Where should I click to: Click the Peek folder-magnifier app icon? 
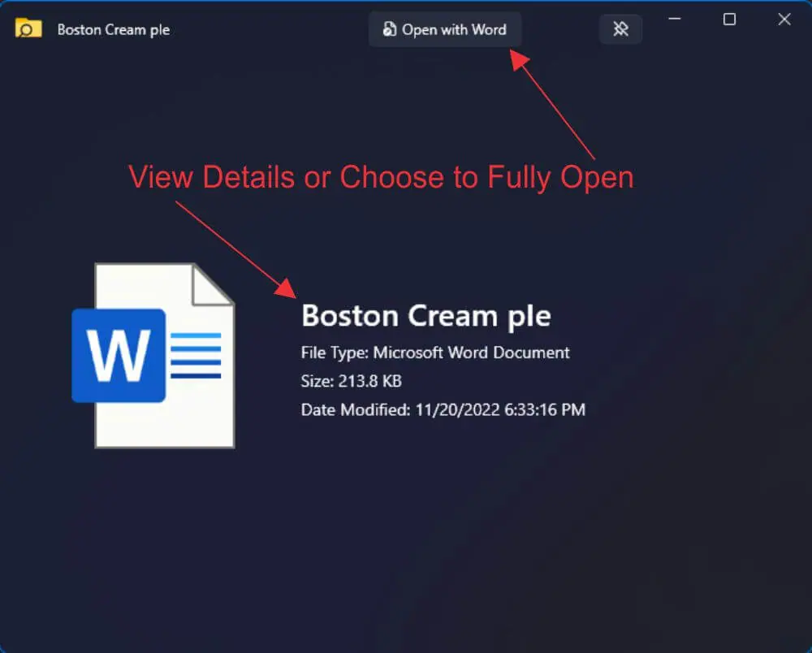tap(28, 28)
